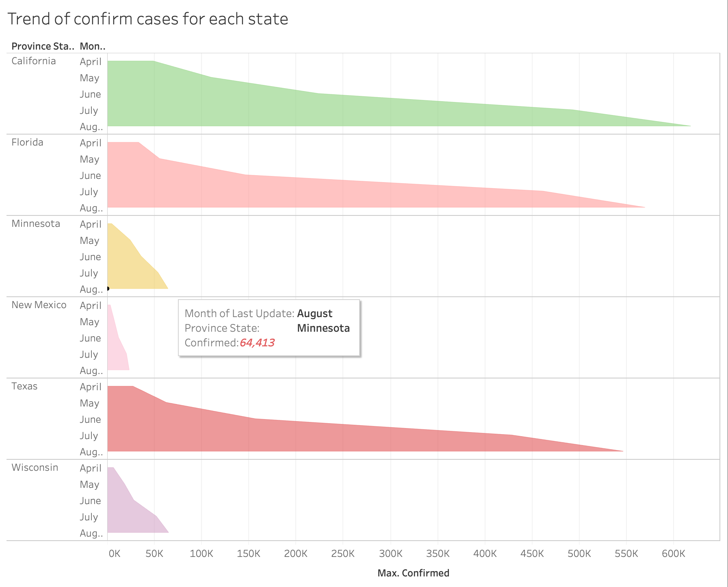Select the Wisconsin row label

[x=35, y=467]
